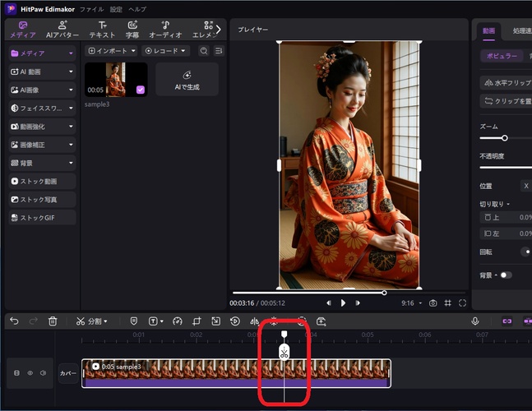532x411 pixels.
Task: Click the player progress bar handle
Action: pyautogui.click(x=384, y=293)
